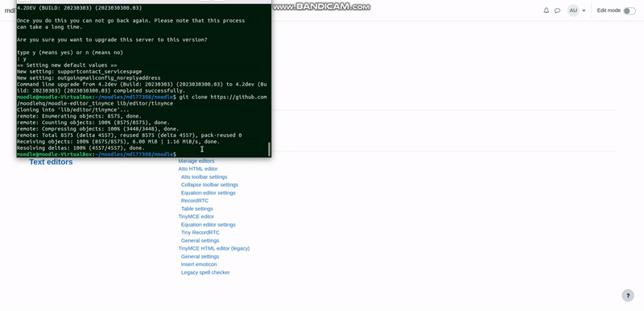Open the Text editors category heading
This screenshot has height=311, width=644.
click(51, 162)
